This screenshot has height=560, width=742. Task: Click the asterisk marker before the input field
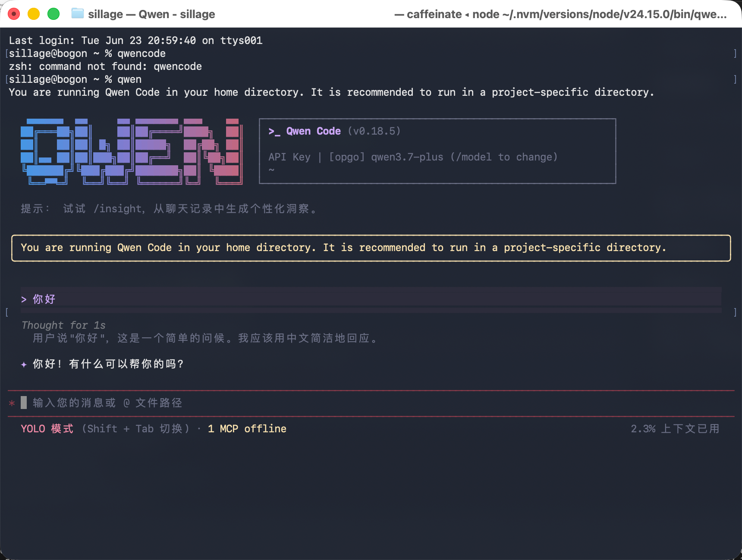click(12, 403)
